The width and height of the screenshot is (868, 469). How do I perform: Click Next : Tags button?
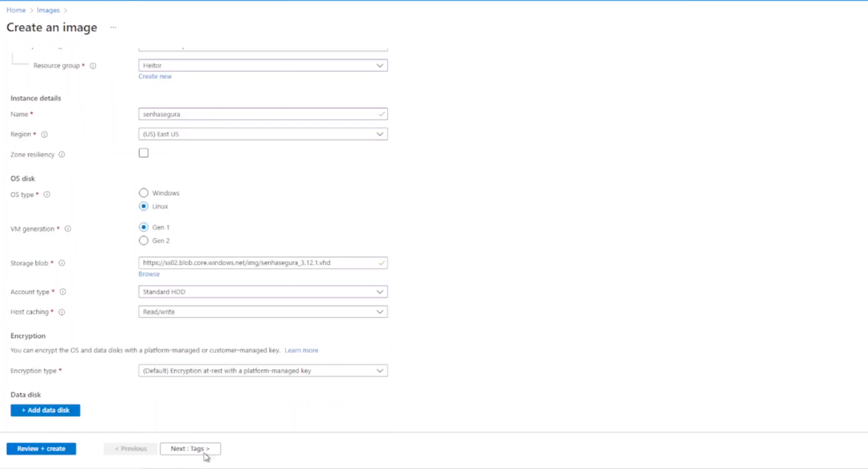(x=190, y=448)
